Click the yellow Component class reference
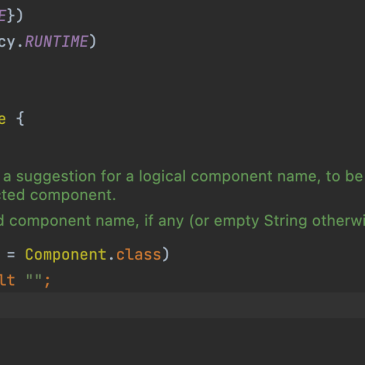 [66, 255]
